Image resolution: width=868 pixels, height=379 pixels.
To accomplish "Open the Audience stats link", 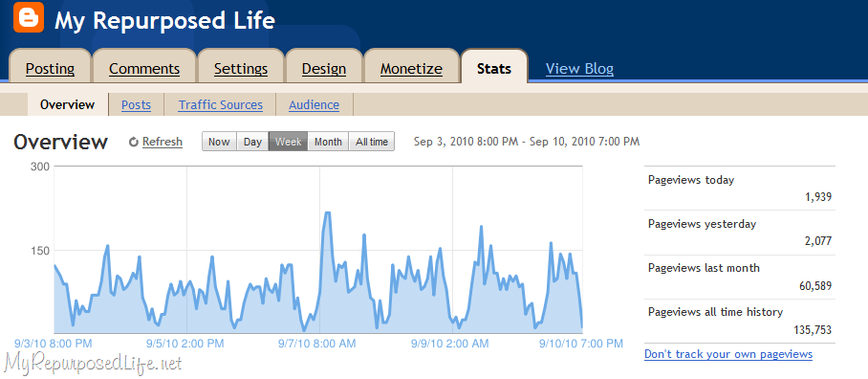I will click(314, 104).
